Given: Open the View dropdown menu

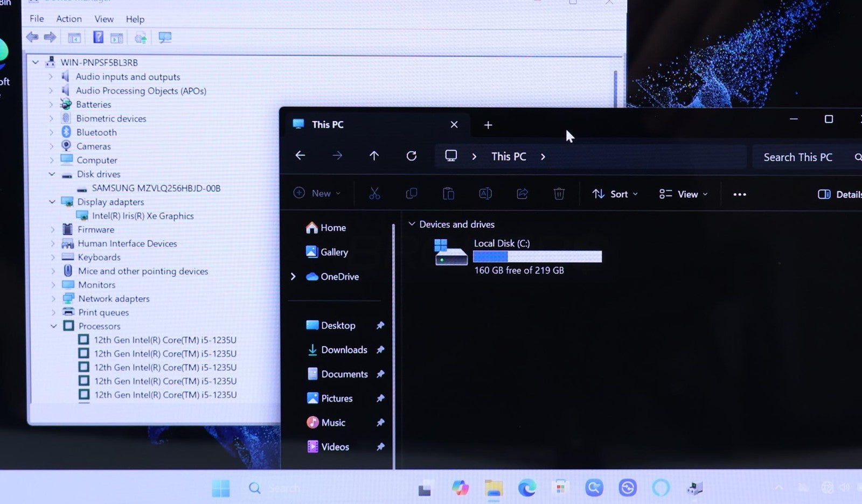Looking at the screenshot, I should 683,194.
